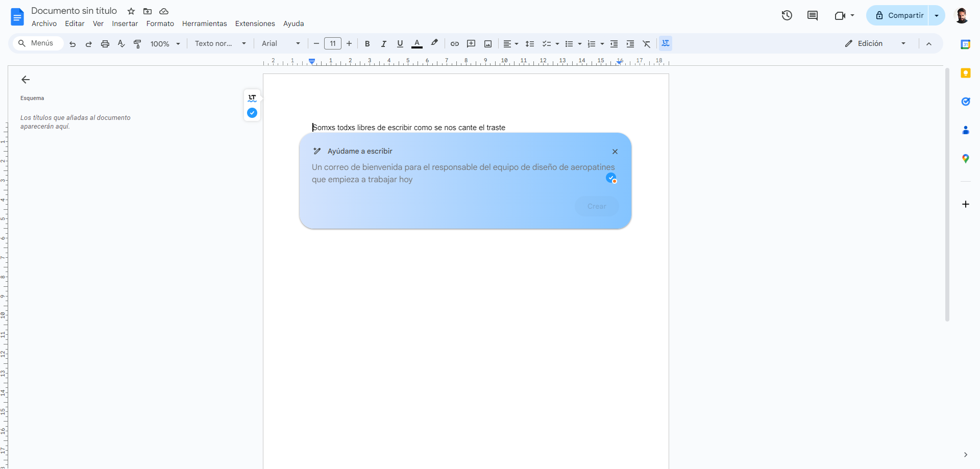
Task: Open Tareas in the side panel
Action: pyautogui.click(x=966, y=102)
